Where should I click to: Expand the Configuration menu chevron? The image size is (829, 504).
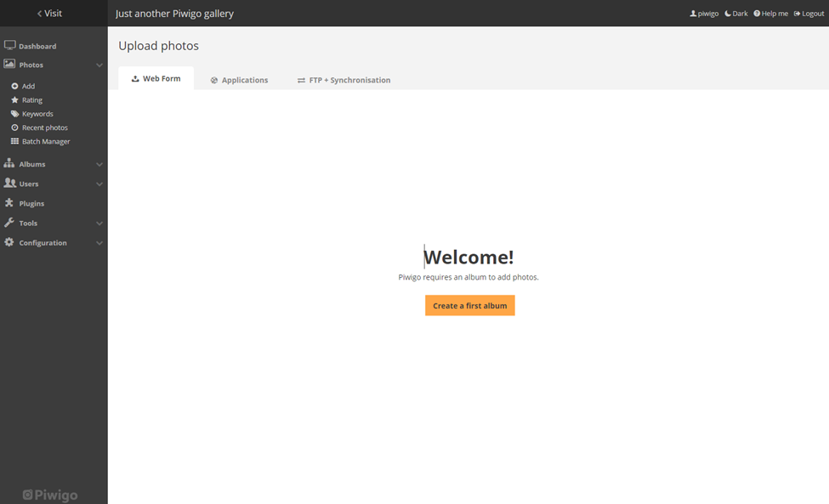99,243
